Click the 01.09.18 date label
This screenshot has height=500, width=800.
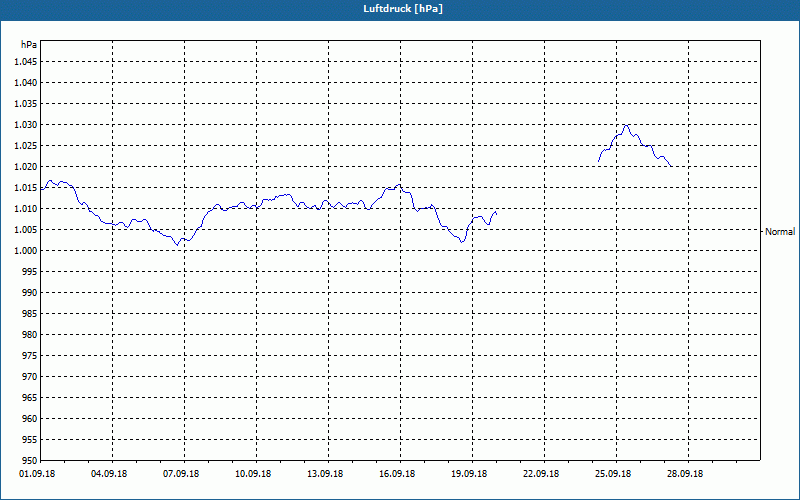coord(37,473)
